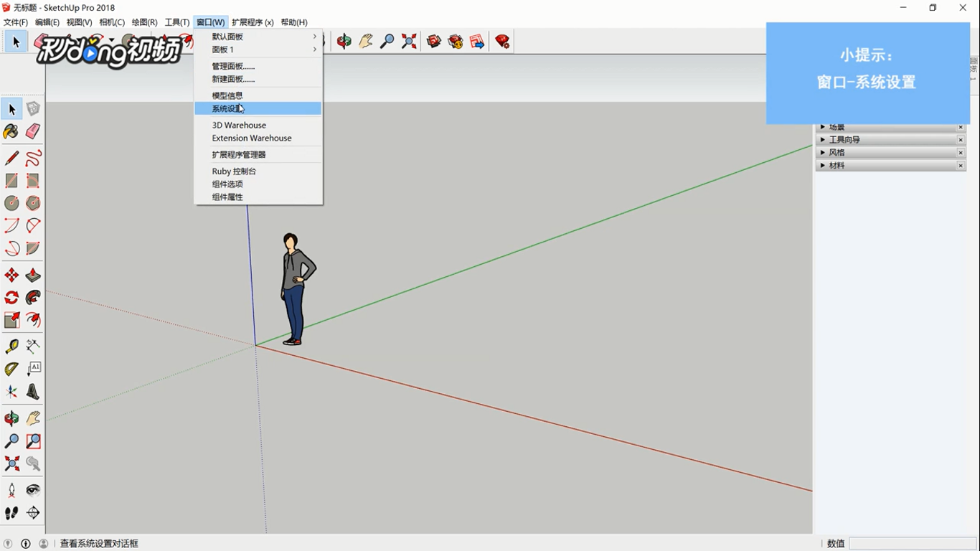Click the Zoom magnifier in top toolbar
980x551 pixels.
tap(387, 42)
